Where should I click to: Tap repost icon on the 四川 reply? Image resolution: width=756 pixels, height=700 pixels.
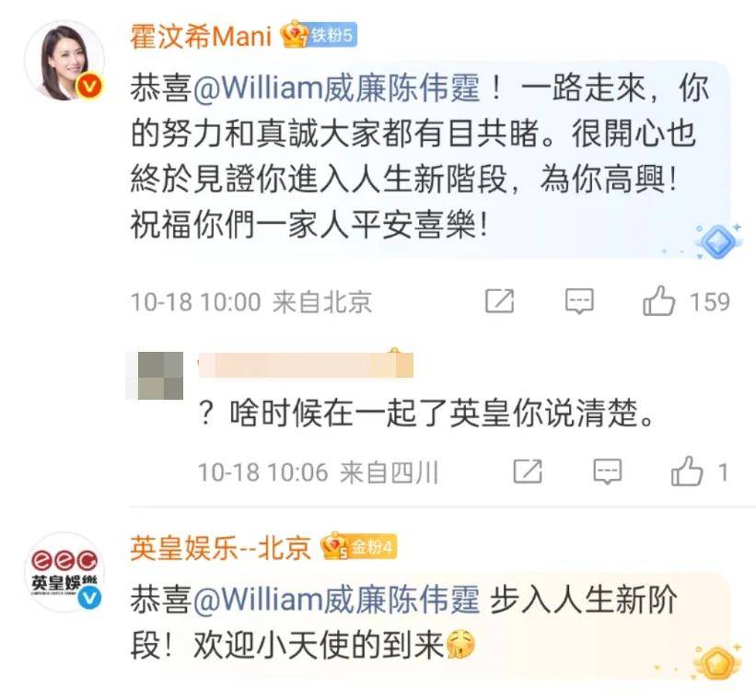528,472
